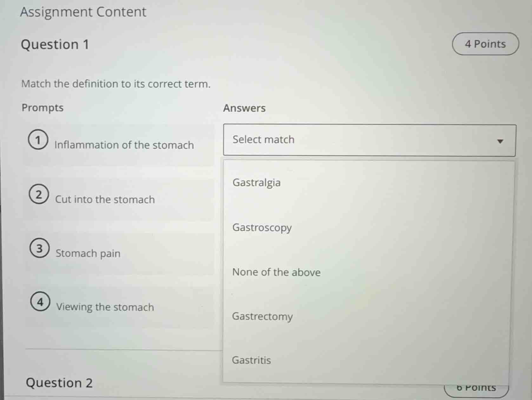Select Gastralgia as a match option
Viewport: 532px width, 400px height.
[x=257, y=183]
